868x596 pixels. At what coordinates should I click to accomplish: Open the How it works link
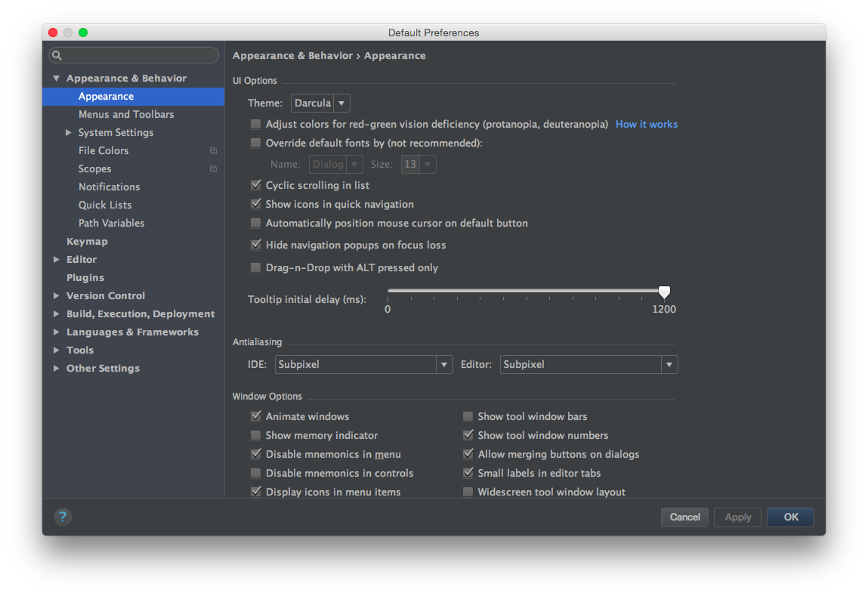pos(646,125)
